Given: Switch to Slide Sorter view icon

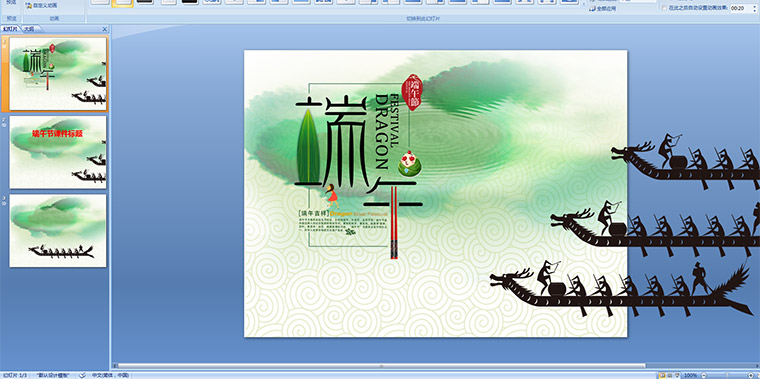Looking at the screenshot, I should click(x=669, y=375).
